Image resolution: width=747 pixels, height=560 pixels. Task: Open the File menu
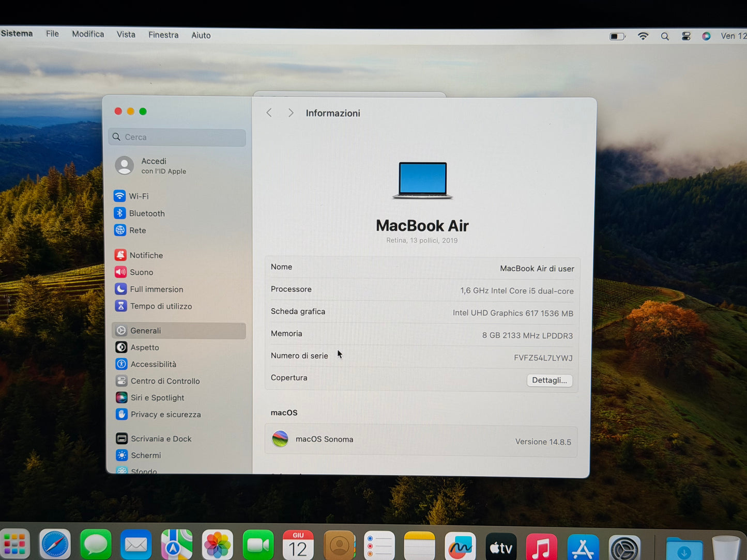click(x=52, y=34)
